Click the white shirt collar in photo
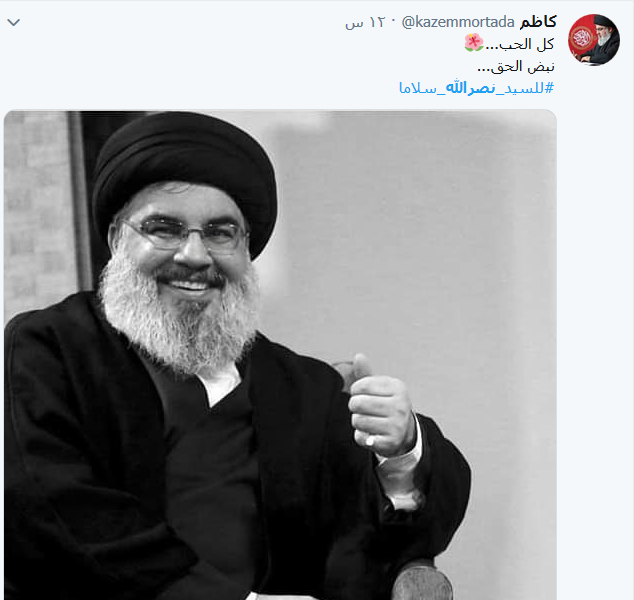 pos(222,384)
